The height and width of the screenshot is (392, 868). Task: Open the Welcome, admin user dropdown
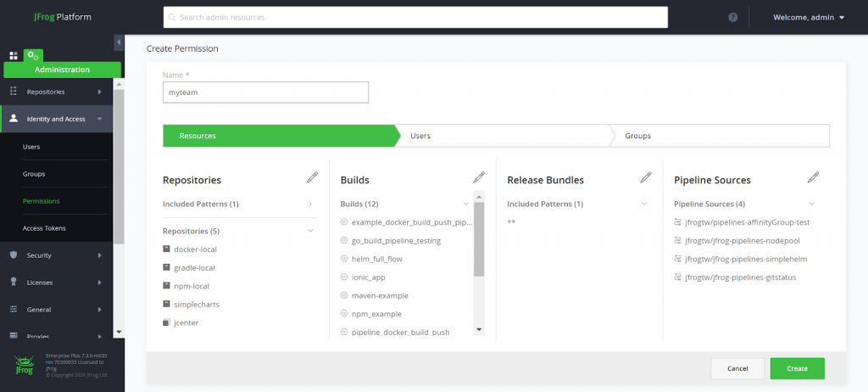pyautogui.click(x=809, y=17)
